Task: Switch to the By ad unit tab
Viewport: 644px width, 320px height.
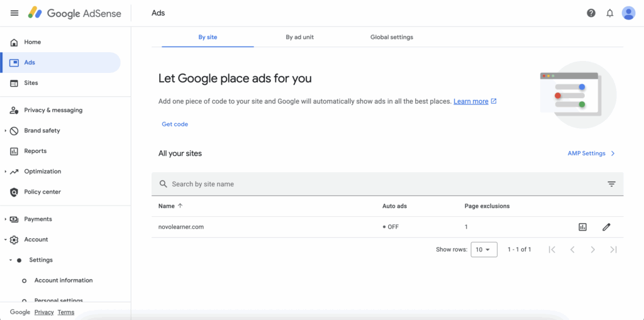Action: click(x=300, y=37)
